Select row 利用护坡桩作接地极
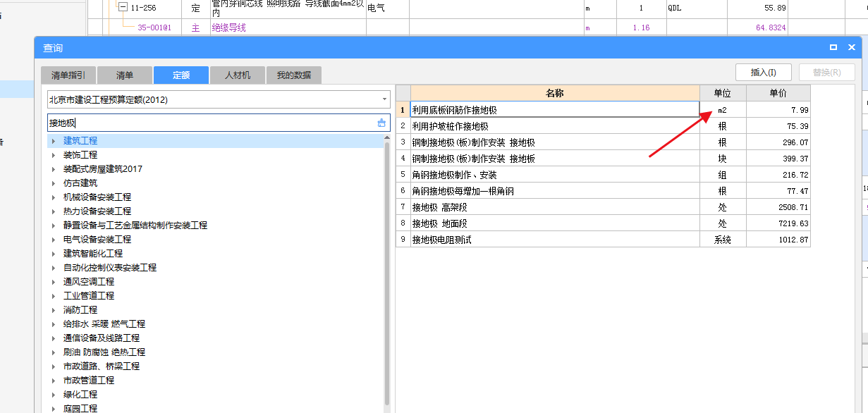This screenshot has height=413, width=868. click(x=555, y=126)
